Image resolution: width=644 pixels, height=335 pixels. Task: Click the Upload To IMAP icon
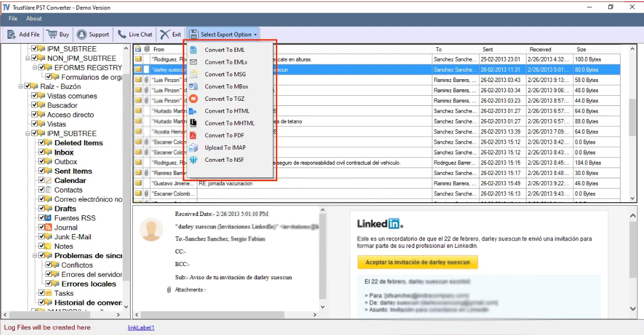(193, 148)
